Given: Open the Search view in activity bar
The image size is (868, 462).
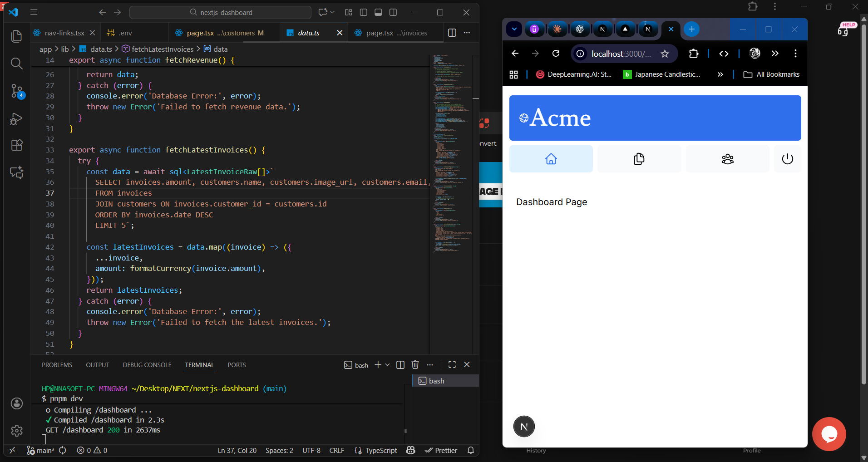Looking at the screenshot, I should click(16, 64).
